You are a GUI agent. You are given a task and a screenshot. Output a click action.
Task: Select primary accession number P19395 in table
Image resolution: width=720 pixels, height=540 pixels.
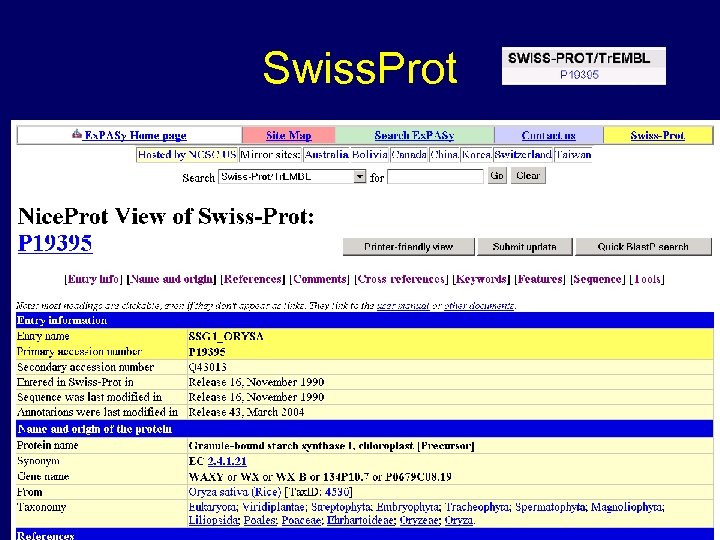tap(207, 352)
